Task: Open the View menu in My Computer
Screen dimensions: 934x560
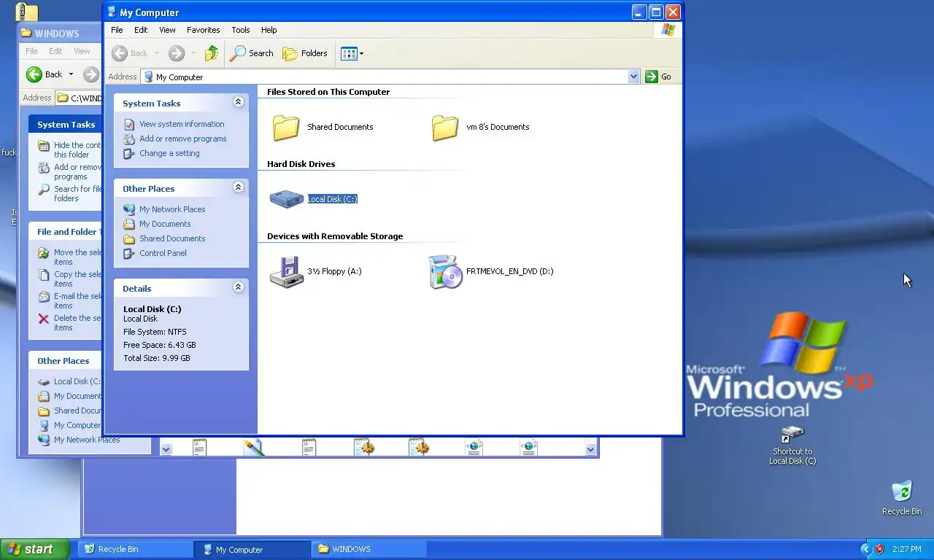Action: (x=167, y=30)
